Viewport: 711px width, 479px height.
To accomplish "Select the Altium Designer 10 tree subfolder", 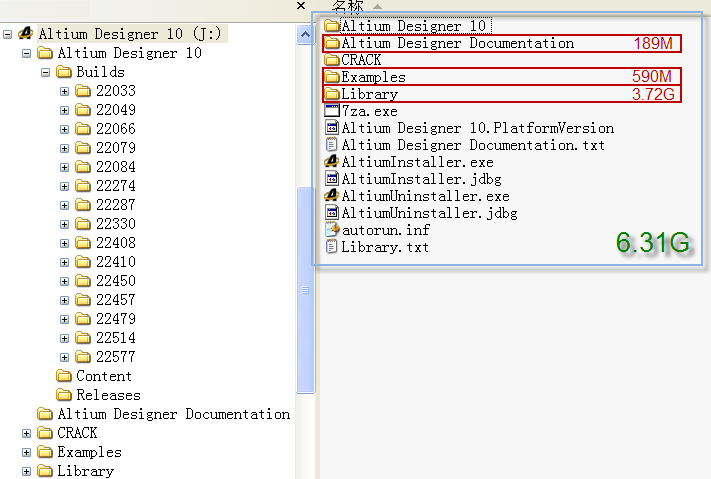I will click(x=130, y=53).
